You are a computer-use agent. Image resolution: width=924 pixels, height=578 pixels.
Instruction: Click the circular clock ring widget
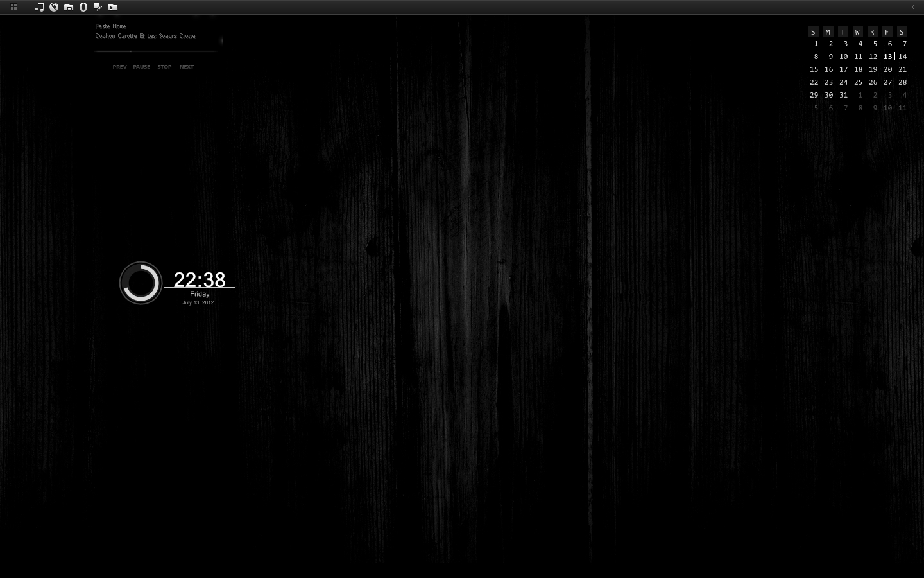pyautogui.click(x=141, y=283)
